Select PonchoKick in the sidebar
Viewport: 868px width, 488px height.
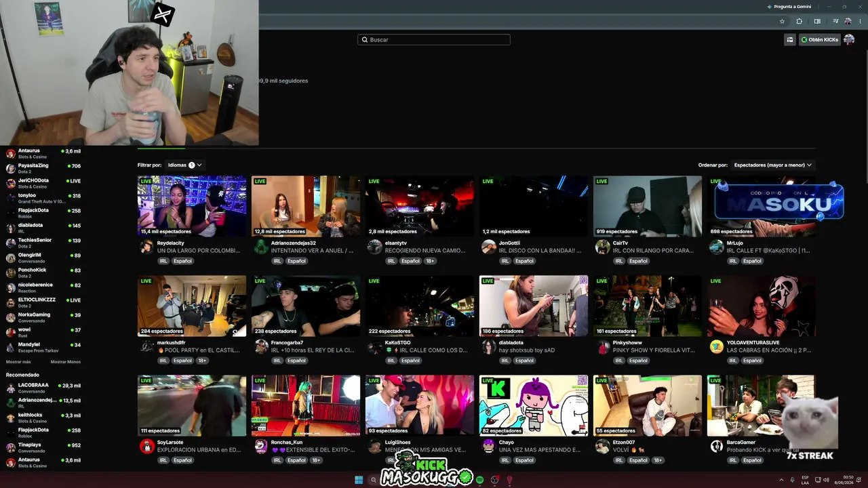click(x=43, y=272)
